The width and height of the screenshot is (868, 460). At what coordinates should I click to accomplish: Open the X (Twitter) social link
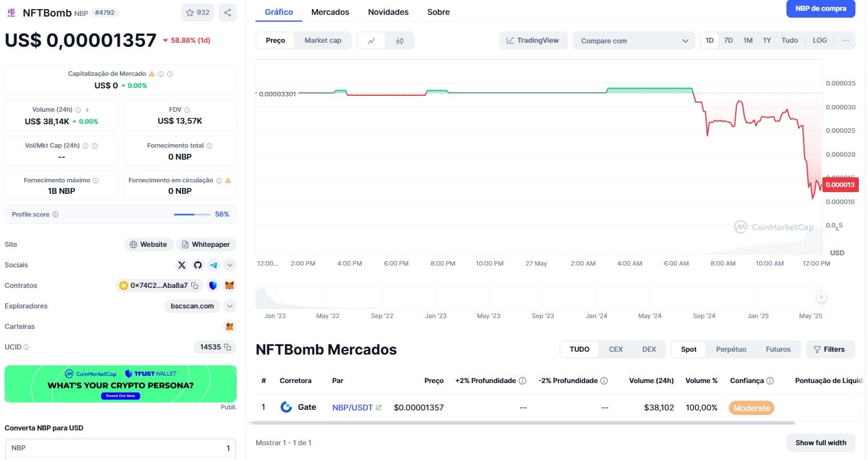182,265
